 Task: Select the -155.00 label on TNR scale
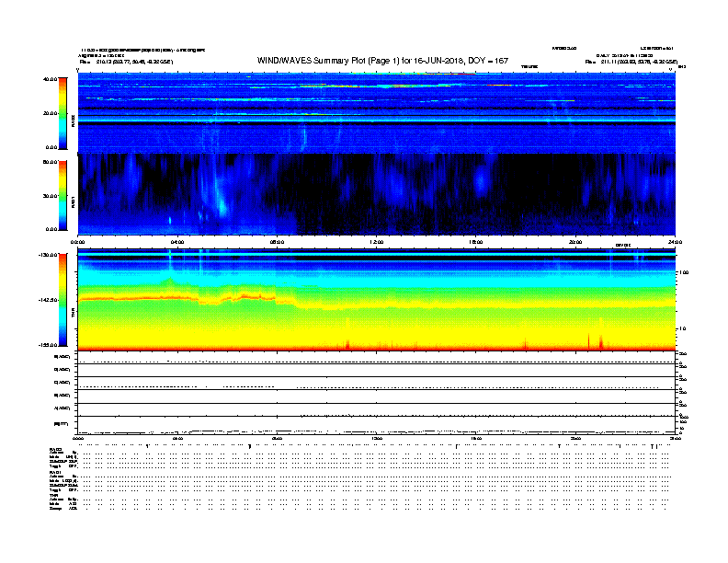[48, 345]
